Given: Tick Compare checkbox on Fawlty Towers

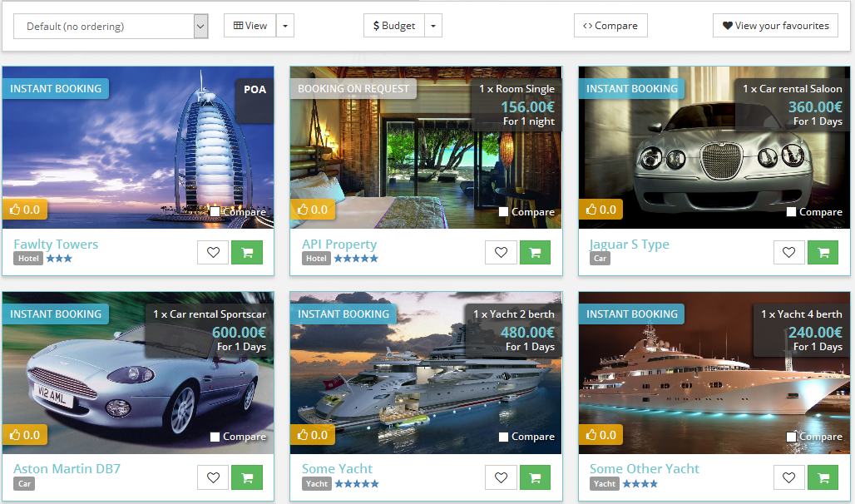Looking at the screenshot, I should tap(215, 212).
